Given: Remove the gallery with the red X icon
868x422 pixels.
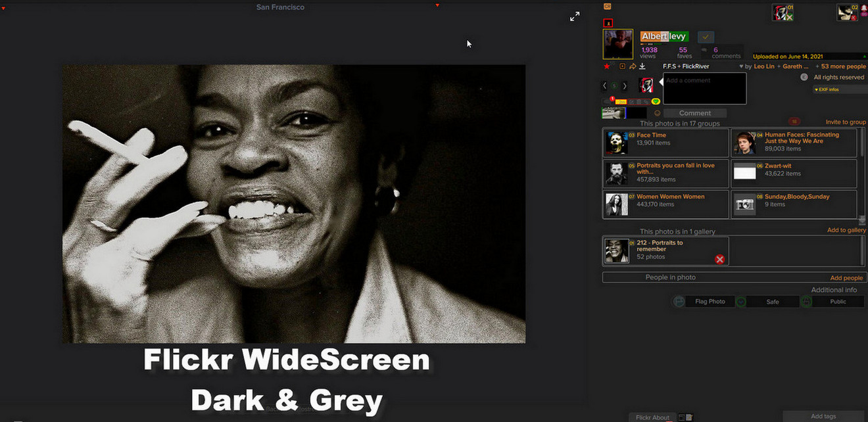Looking at the screenshot, I should tap(719, 260).
